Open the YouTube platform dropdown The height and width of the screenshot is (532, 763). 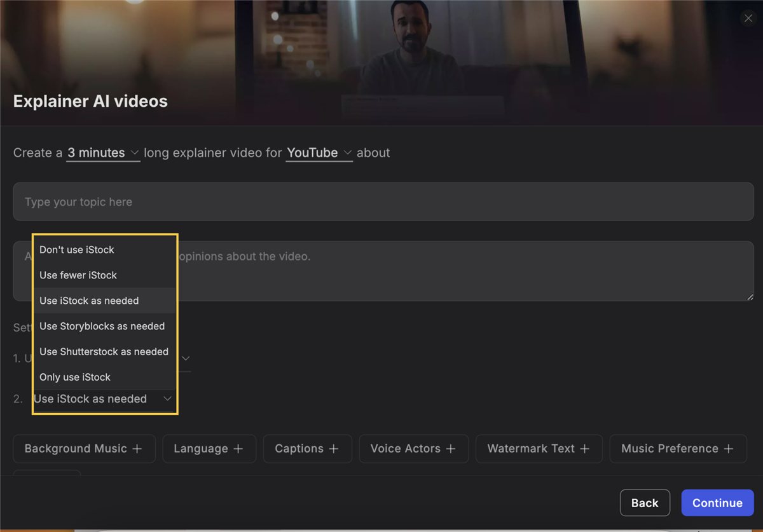(319, 153)
